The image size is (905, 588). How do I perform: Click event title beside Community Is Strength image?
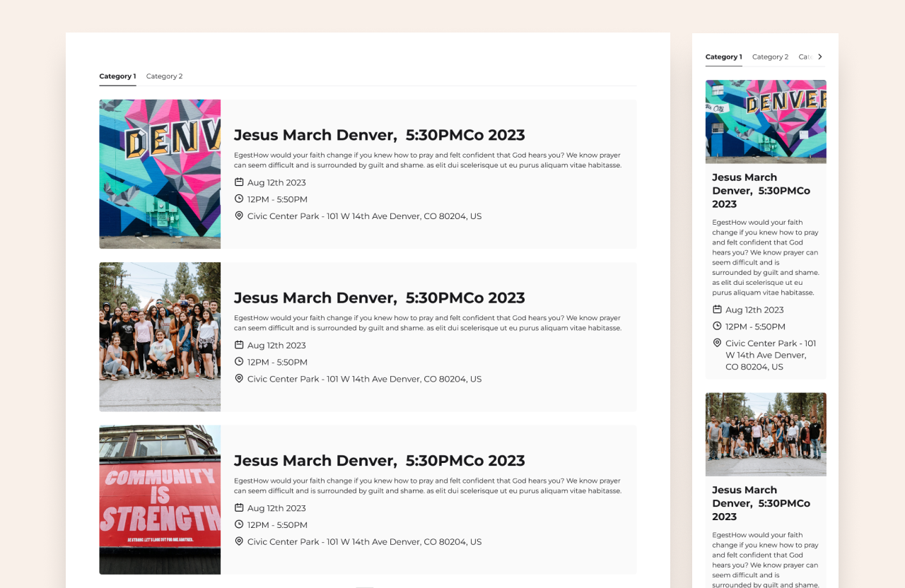point(380,461)
